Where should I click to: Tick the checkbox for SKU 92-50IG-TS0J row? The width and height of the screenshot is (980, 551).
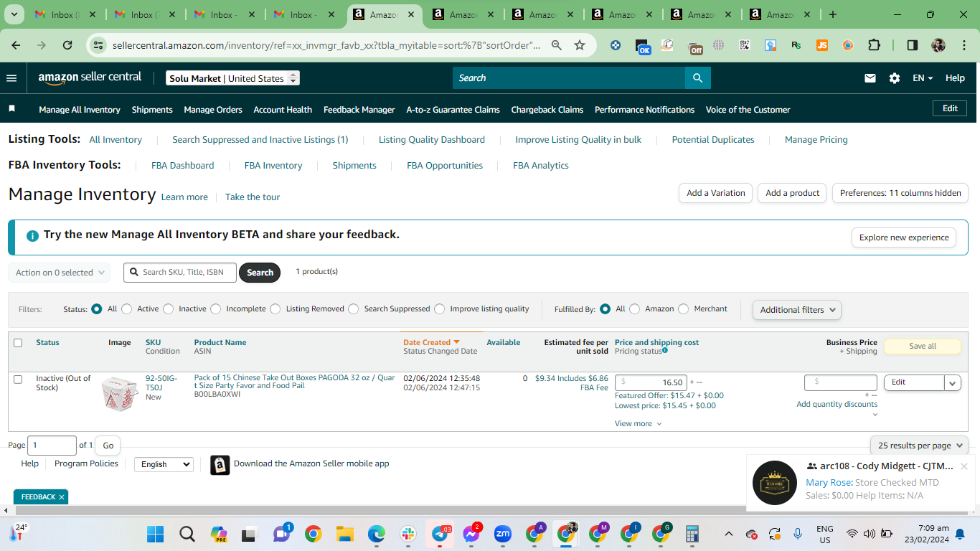(18, 380)
